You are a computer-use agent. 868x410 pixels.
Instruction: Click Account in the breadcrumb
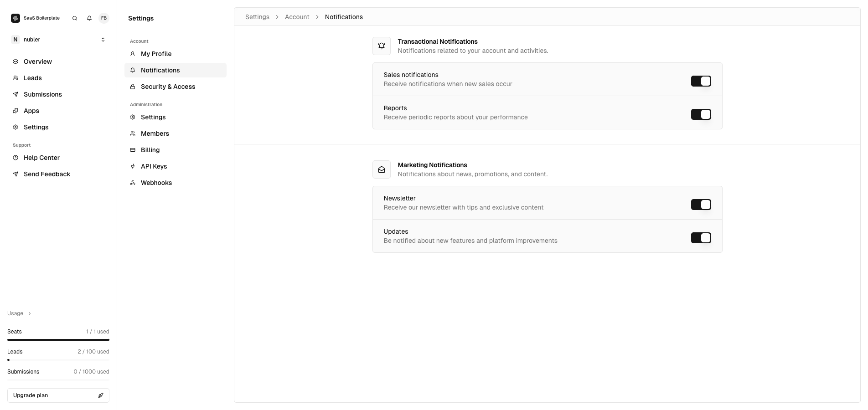coord(297,17)
